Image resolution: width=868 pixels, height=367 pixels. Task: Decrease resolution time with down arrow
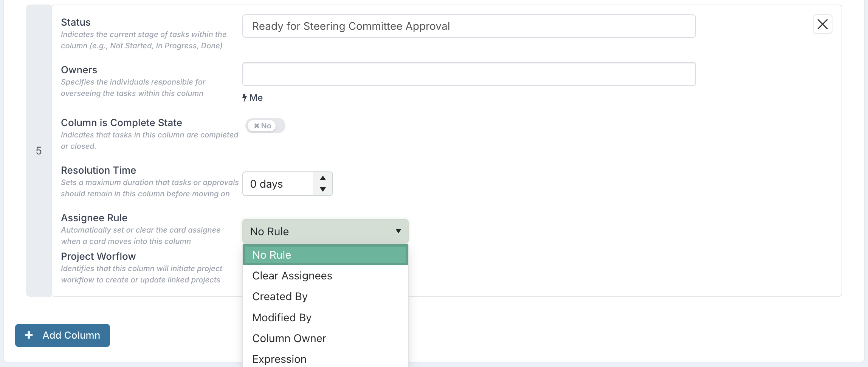pyautogui.click(x=322, y=190)
